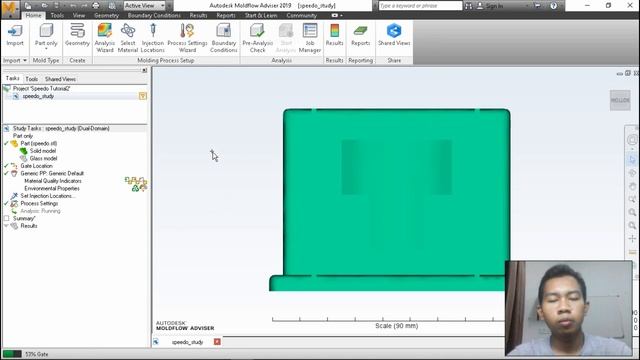
Task: Click the Process Settings task
Action: [39, 203]
